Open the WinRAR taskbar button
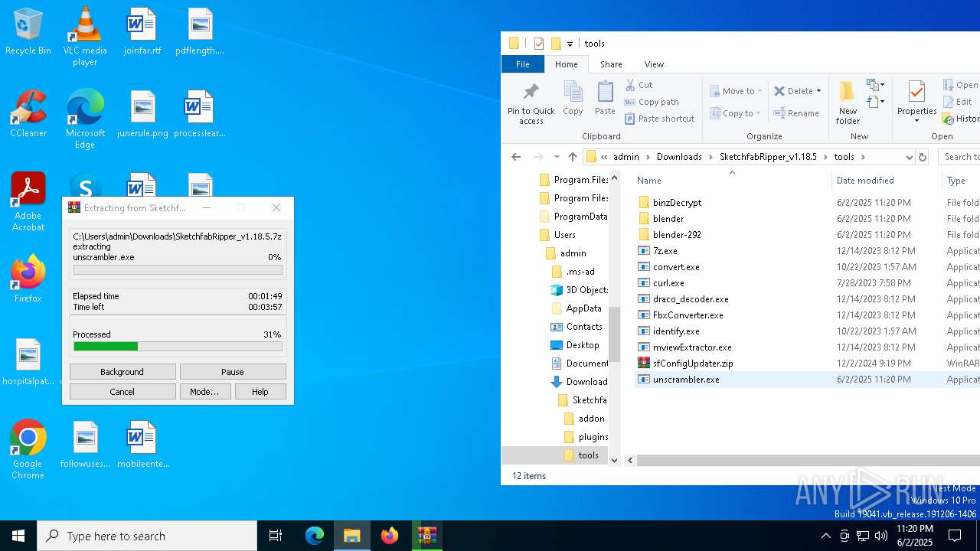 coord(426,536)
